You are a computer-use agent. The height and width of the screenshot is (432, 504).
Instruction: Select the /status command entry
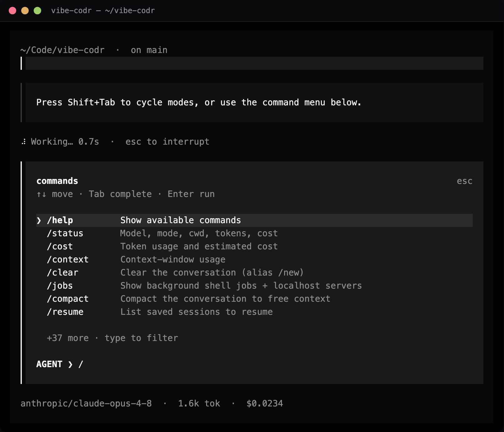254,233
